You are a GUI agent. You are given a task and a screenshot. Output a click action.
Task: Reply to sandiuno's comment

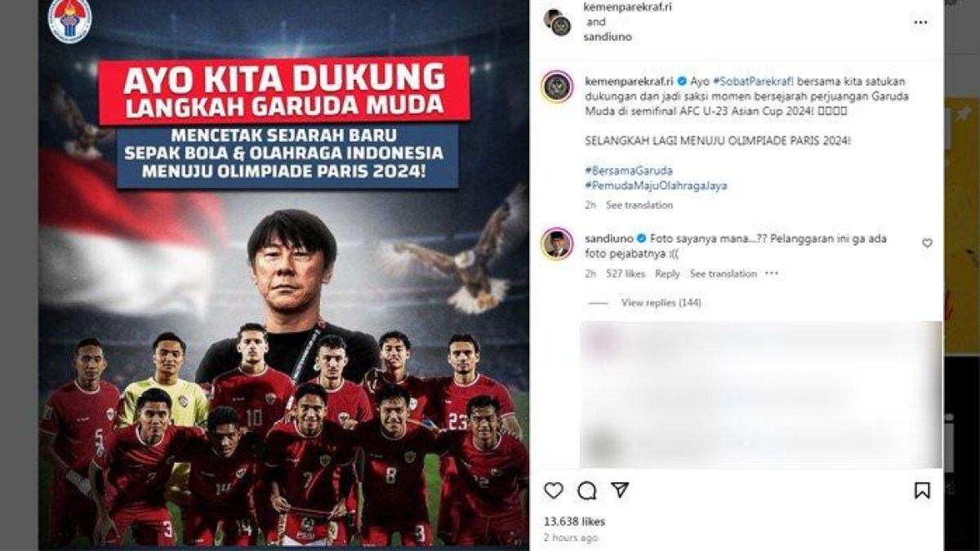click(x=667, y=273)
